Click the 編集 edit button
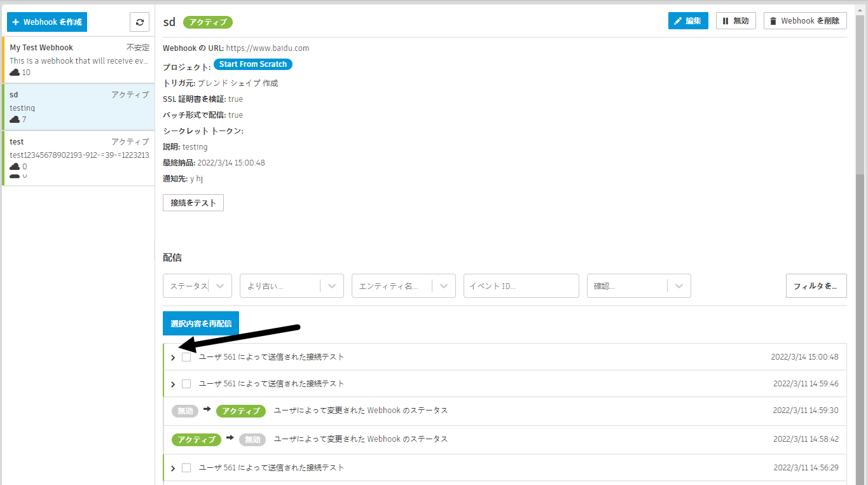 688,21
